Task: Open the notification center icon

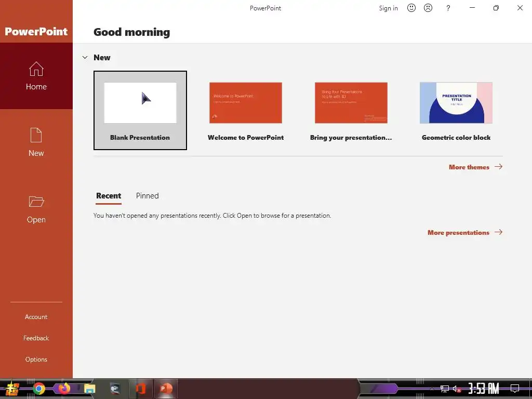Action: point(515,389)
